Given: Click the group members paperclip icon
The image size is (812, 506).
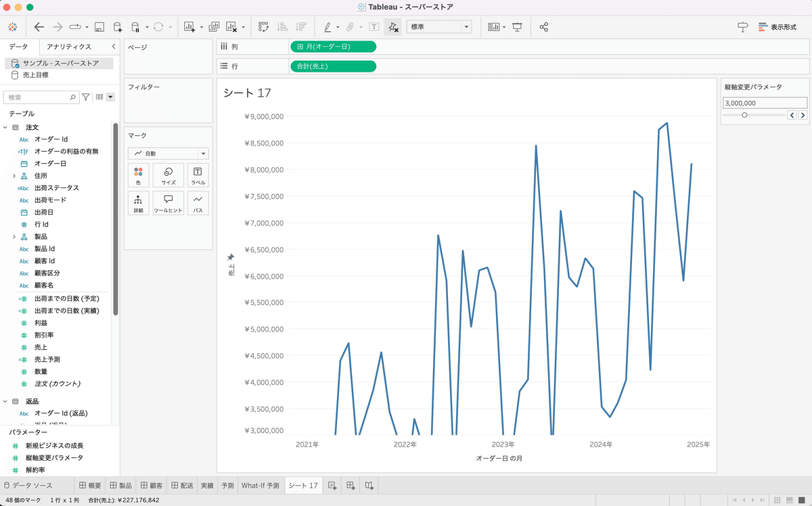Looking at the screenshot, I should [350, 27].
